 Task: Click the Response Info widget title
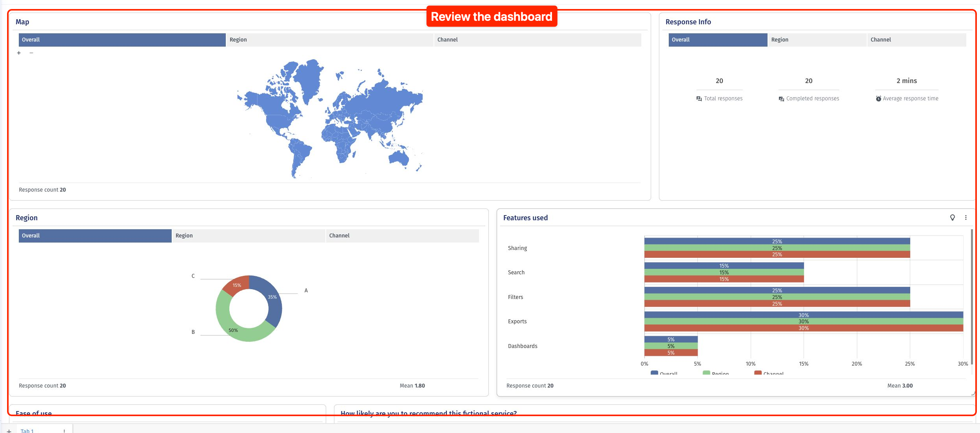pos(688,22)
